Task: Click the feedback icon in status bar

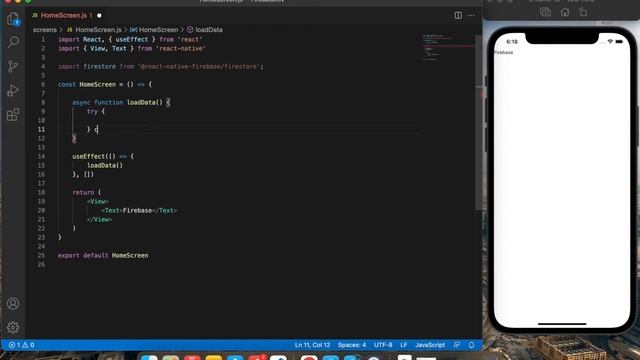Action: pyautogui.click(x=457, y=345)
